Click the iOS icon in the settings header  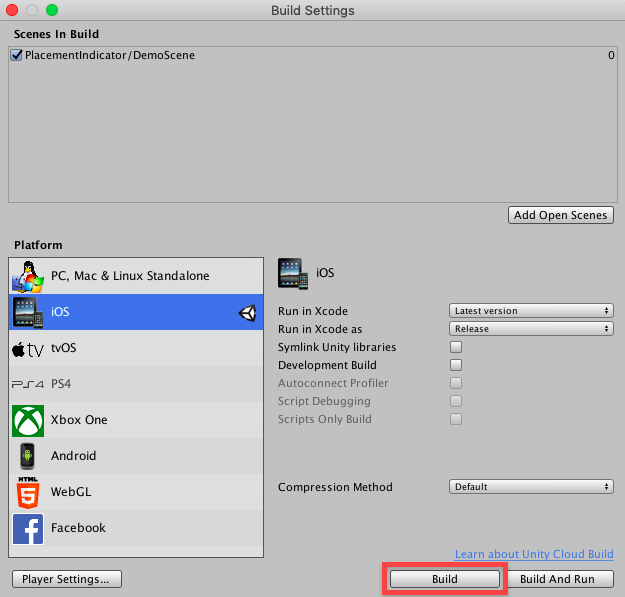293,273
